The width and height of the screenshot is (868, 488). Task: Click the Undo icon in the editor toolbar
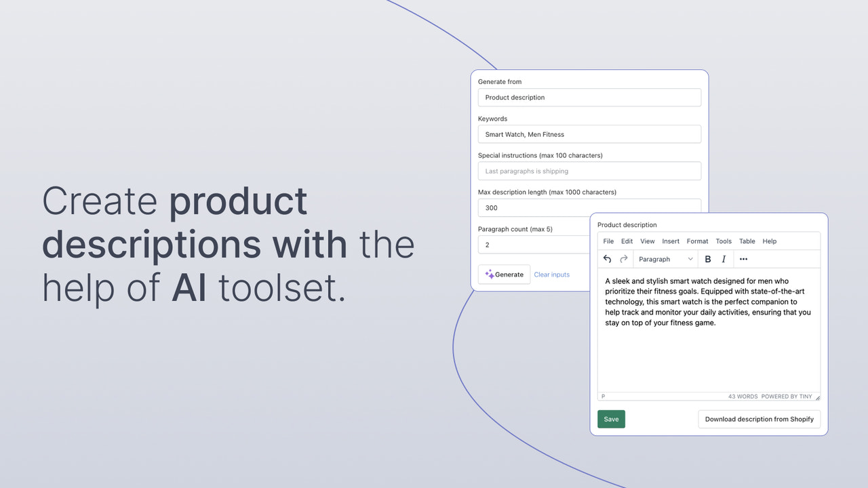coord(607,259)
